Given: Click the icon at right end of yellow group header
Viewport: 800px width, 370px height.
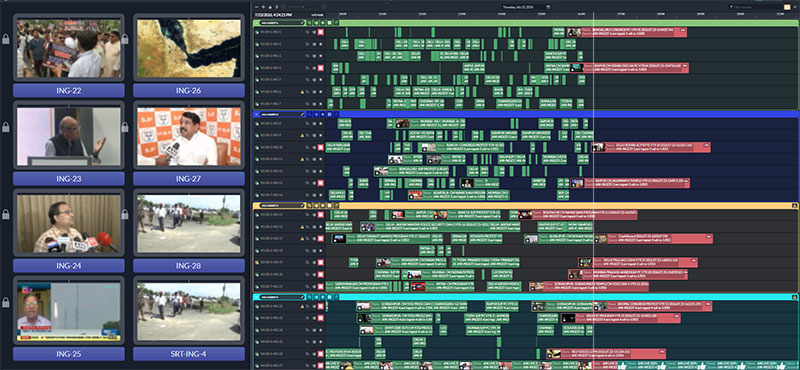Looking at the screenshot, I should point(794,205).
